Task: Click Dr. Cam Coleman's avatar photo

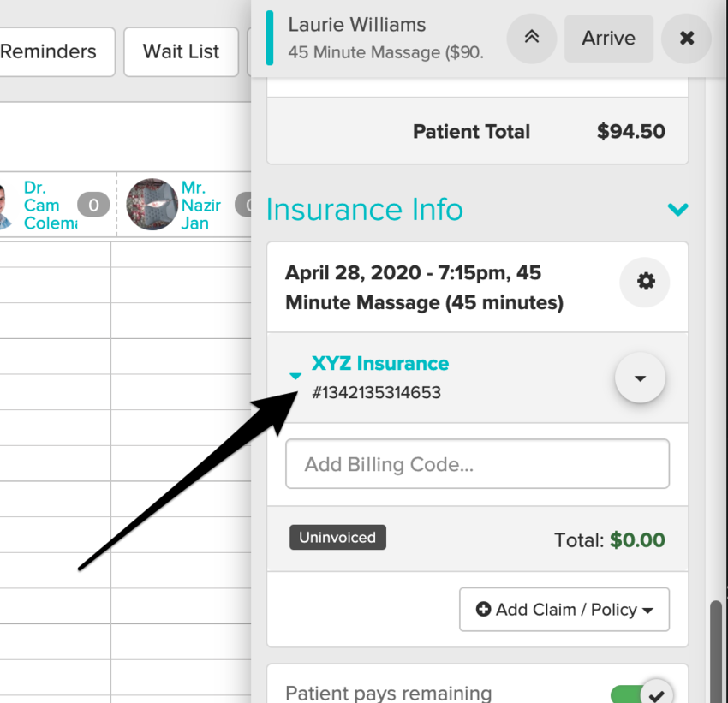Action: 5,206
